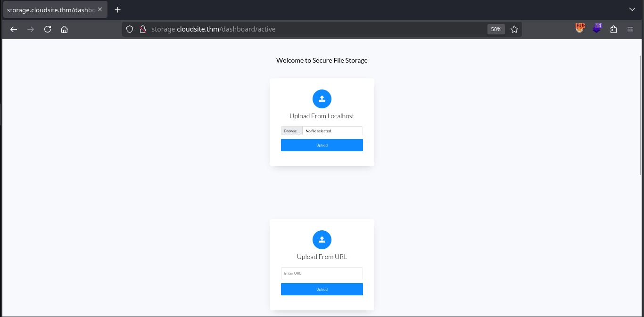The image size is (644, 317).
Task: Bookmark this page with the star
Action: [514, 29]
